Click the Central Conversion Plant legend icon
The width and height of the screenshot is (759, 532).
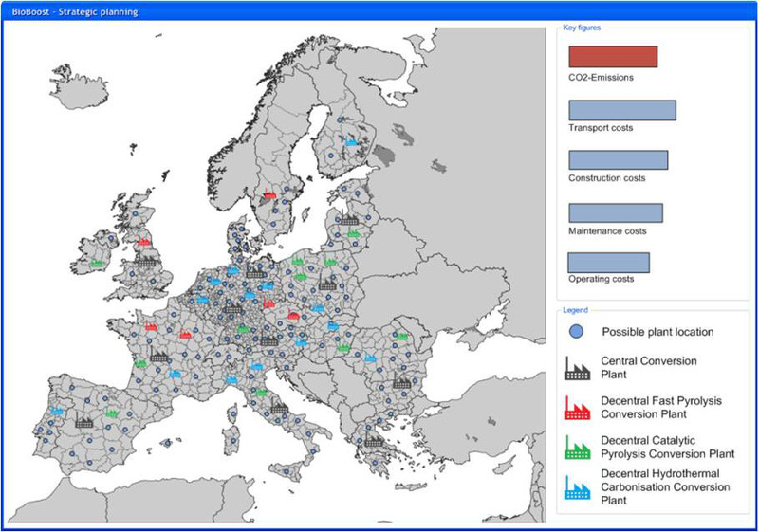[577, 368]
